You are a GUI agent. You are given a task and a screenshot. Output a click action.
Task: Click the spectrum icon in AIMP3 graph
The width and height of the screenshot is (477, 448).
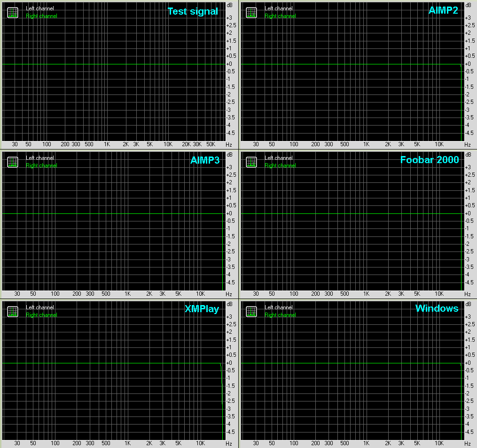13,162
